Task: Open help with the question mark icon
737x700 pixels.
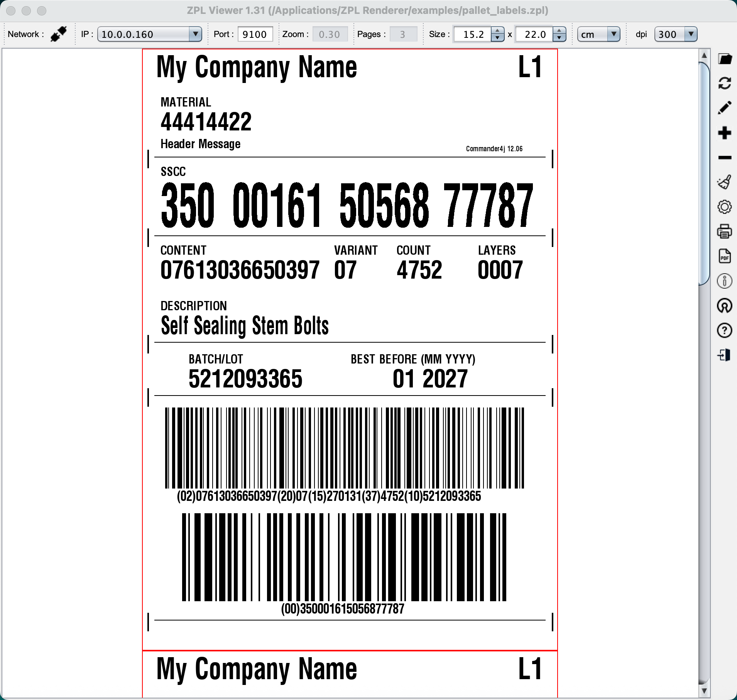Action: coord(725,330)
